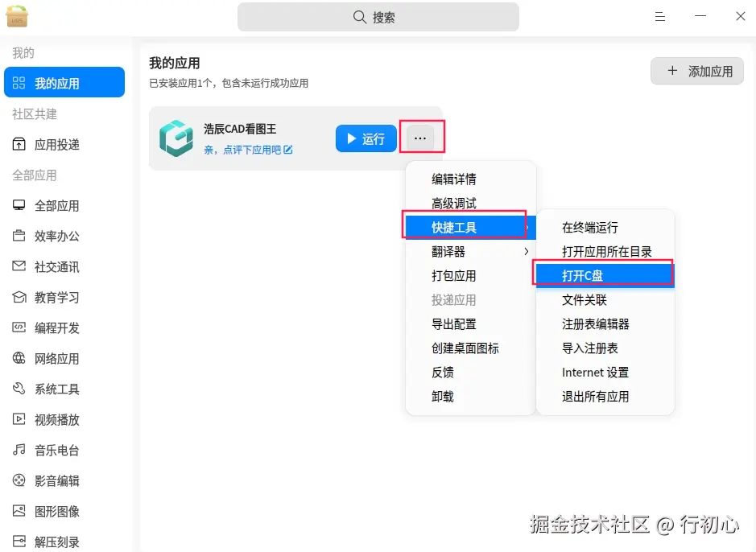Click the 搜索 search field
Screen dimensions: 756x552
click(x=378, y=17)
